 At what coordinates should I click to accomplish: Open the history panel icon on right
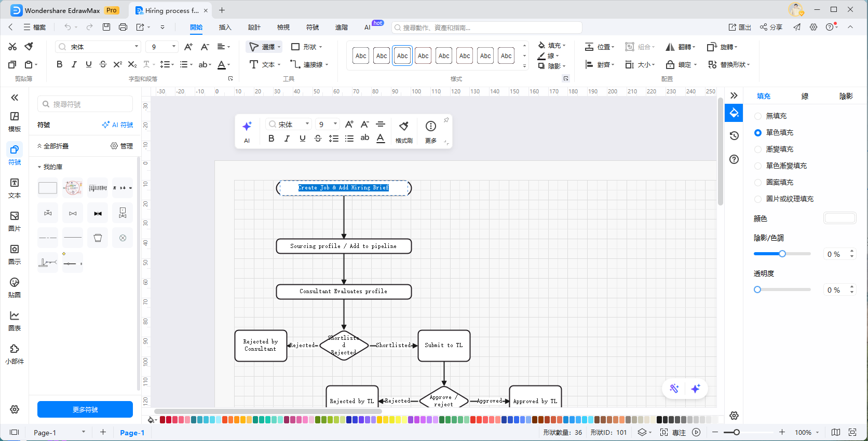pyautogui.click(x=734, y=136)
